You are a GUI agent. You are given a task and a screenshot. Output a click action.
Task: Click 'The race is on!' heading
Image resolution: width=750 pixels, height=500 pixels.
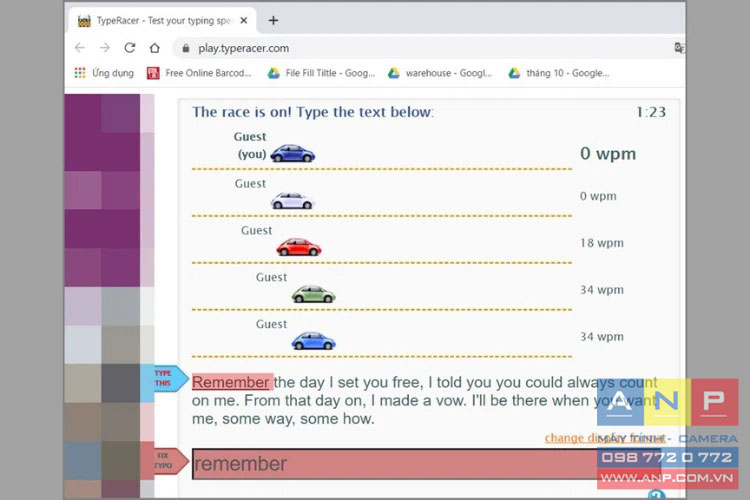pyautogui.click(x=313, y=112)
